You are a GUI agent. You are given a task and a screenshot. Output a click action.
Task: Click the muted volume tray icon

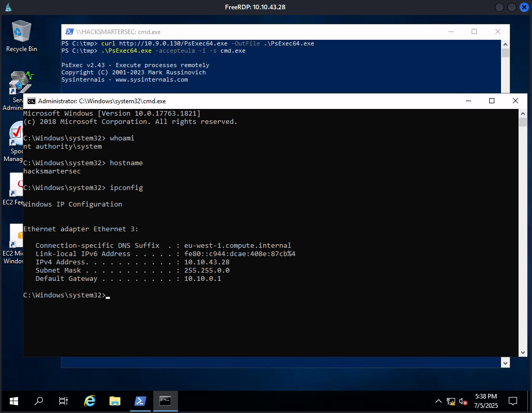463,402
